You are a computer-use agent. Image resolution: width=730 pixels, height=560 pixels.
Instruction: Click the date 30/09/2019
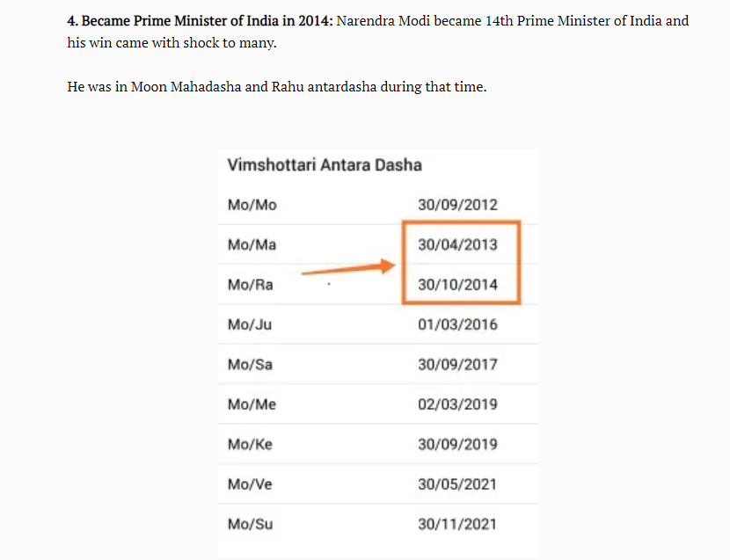(x=457, y=445)
